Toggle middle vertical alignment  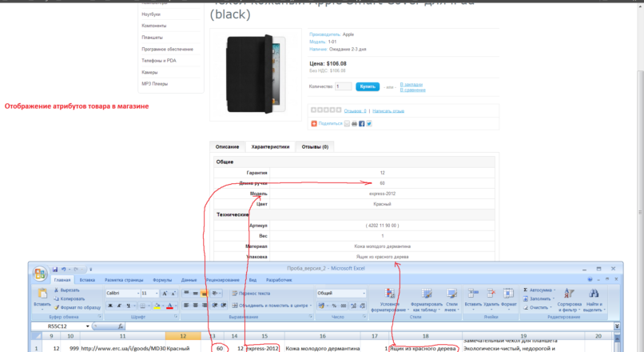point(196,294)
